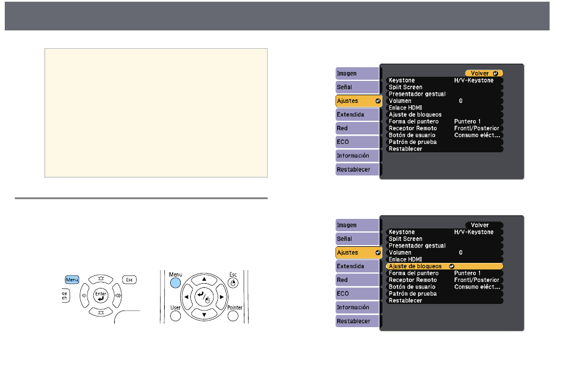
Task: Select Volumen row in menu with Volver highlighted
Action: 444,101
